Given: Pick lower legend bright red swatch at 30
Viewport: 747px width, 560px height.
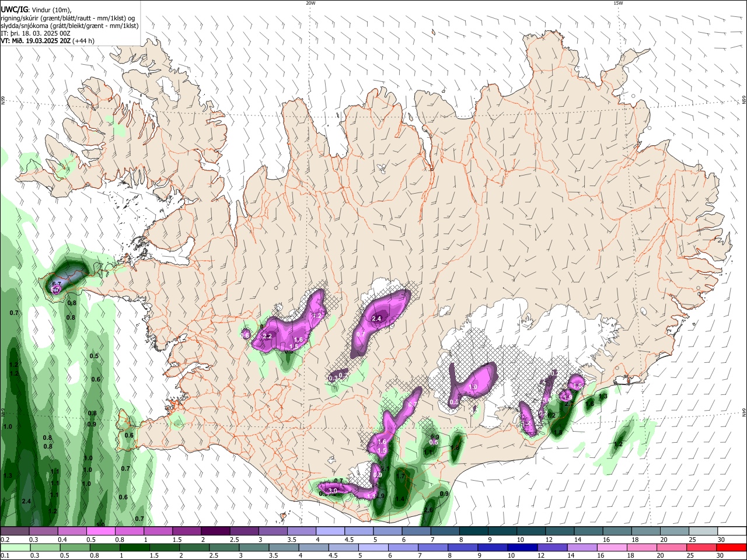Looking at the screenshot, I should point(731,547).
